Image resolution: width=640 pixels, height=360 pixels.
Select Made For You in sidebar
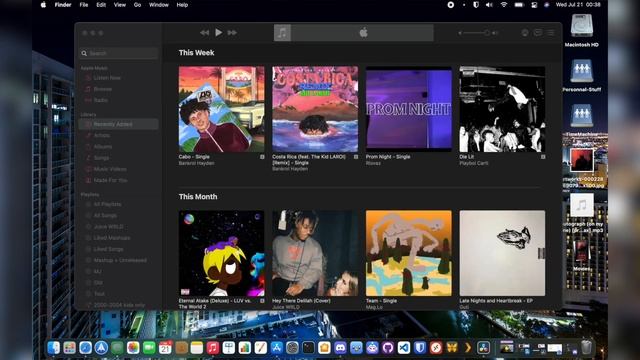[x=110, y=180]
